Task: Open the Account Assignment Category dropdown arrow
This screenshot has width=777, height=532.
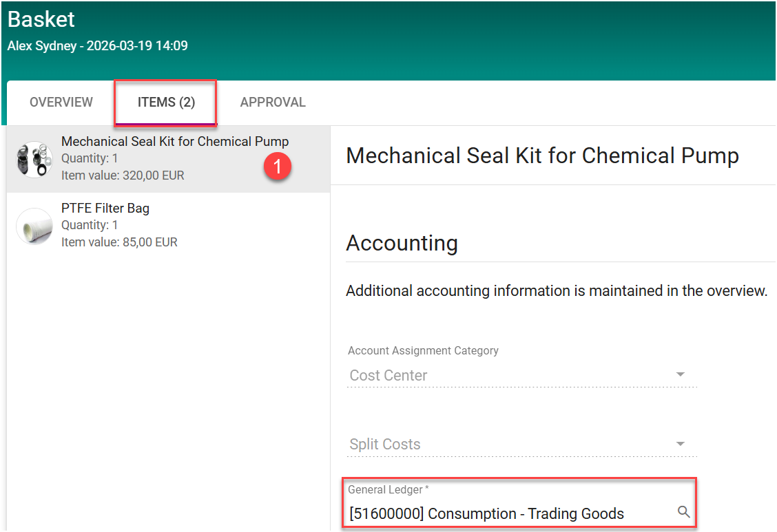Action: pyautogui.click(x=680, y=375)
